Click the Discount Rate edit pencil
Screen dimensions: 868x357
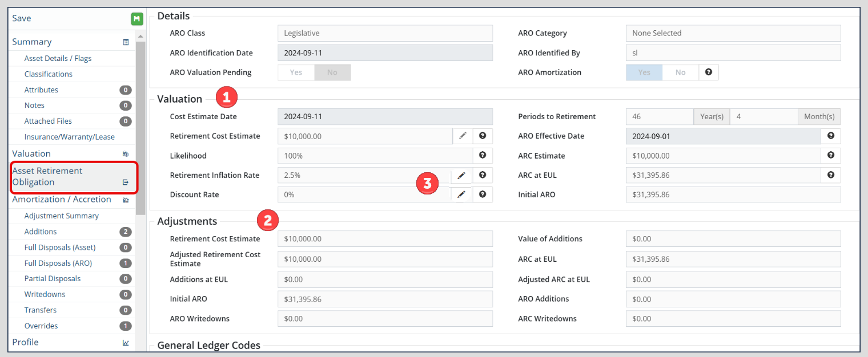461,194
